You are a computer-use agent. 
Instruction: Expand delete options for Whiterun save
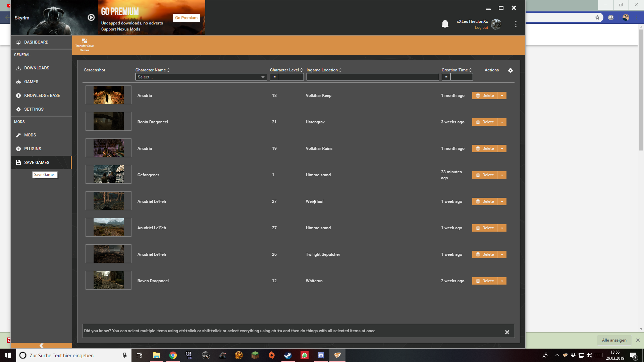[x=502, y=281]
